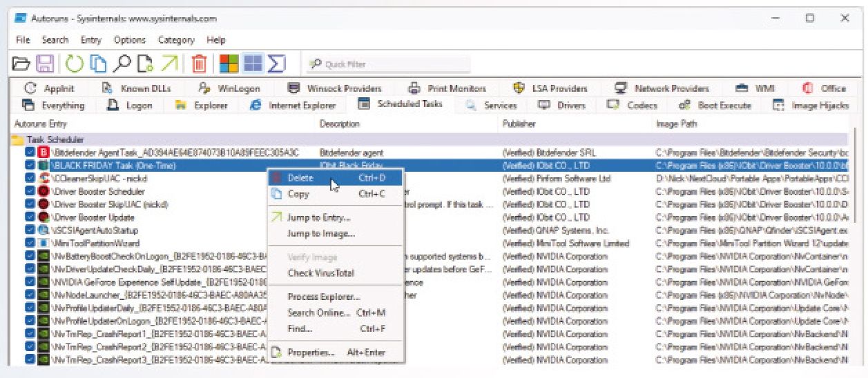The width and height of the screenshot is (868, 378).
Task: Click the Bitdefender red B entry icon
Action: (x=44, y=152)
